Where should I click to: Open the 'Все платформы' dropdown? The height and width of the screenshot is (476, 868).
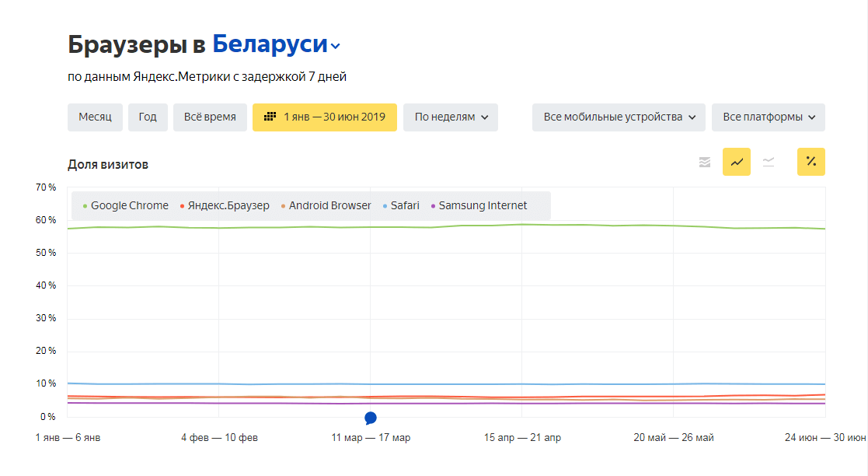(769, 117)
